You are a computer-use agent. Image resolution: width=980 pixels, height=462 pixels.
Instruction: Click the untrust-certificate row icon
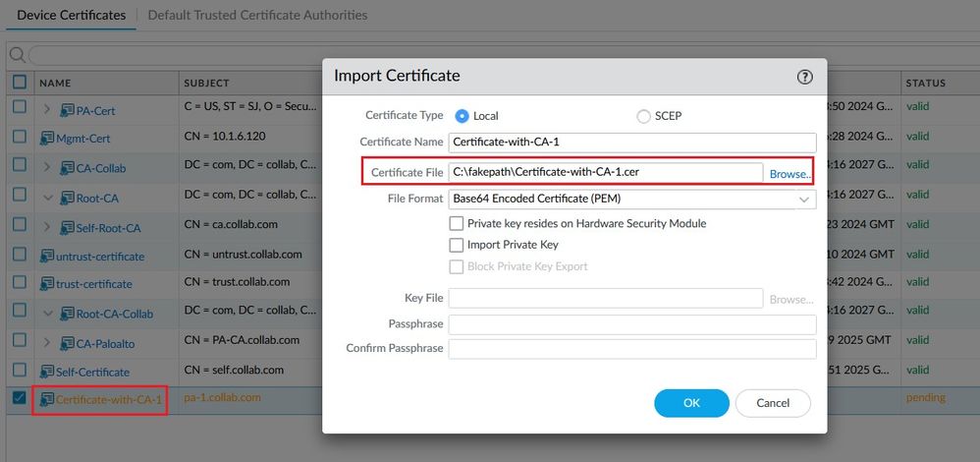pos(47,256)
